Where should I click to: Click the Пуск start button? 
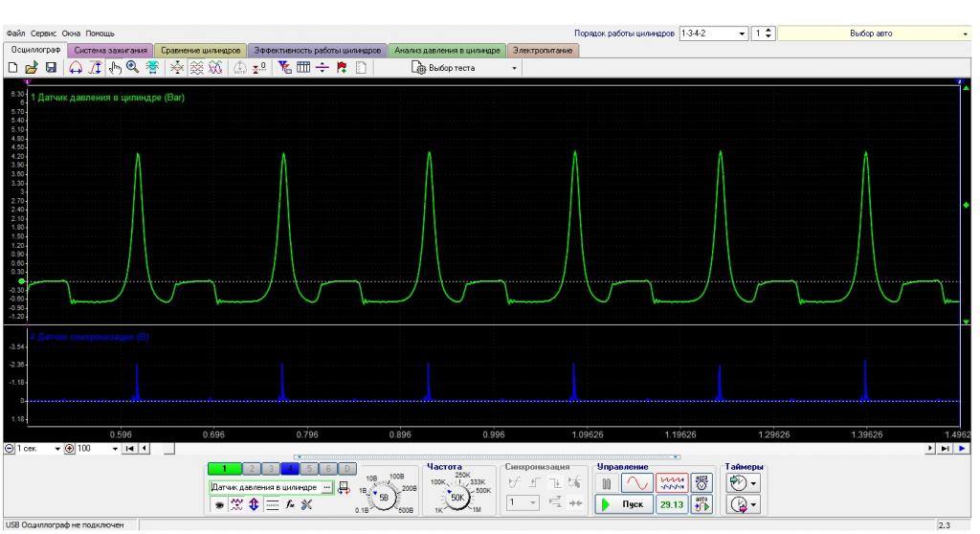[x=624, y=504]
